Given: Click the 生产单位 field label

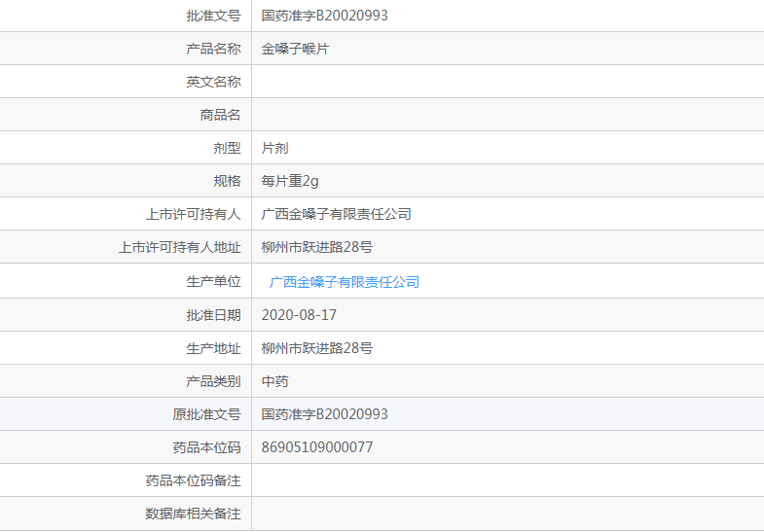Looking at the screenshot, I should pos(213,281).
